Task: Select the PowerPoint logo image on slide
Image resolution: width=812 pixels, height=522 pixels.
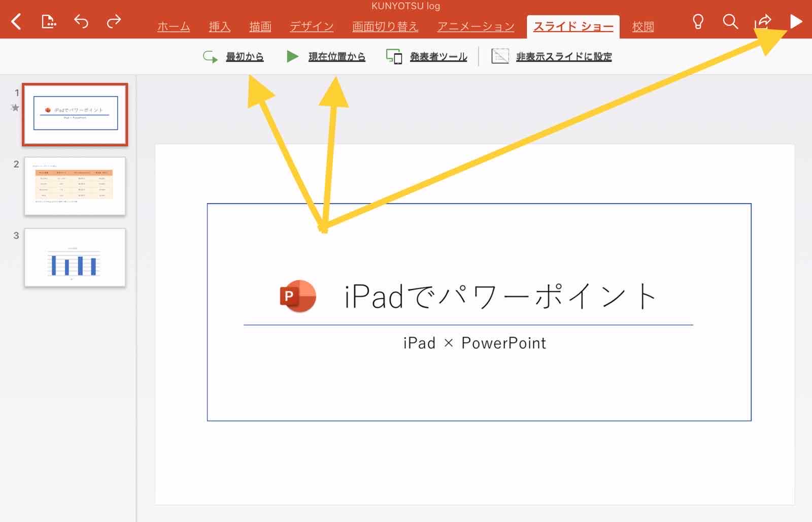Action: tap(298, 296)
